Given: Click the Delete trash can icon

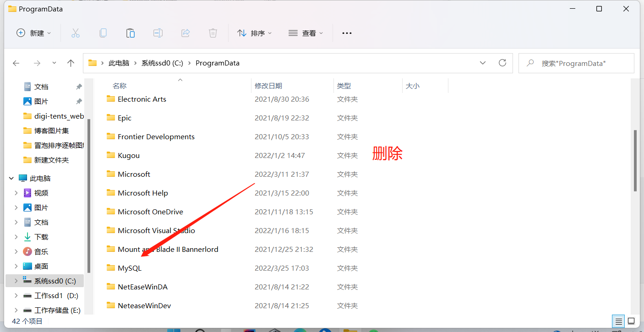Looking at the screenshot, I should point(213,33).
